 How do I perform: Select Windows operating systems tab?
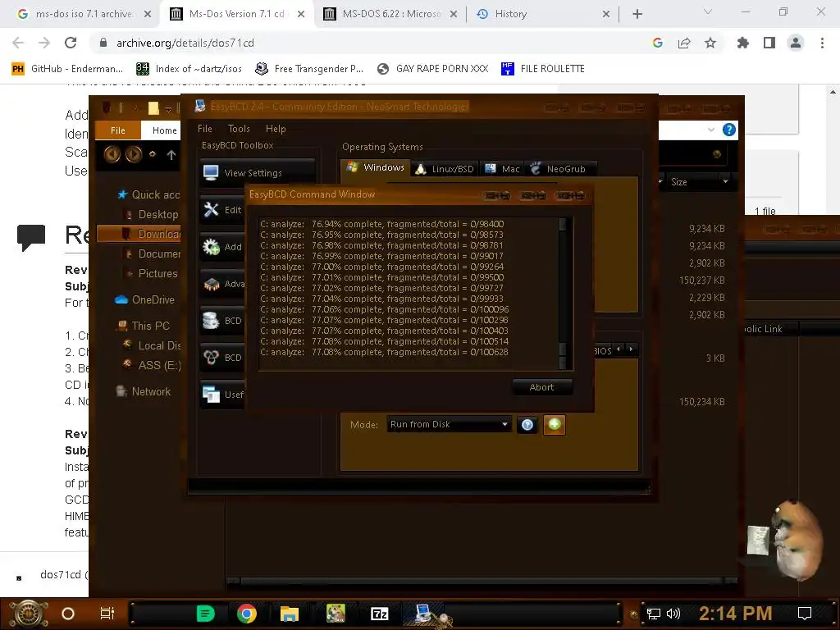coord(376,167)
